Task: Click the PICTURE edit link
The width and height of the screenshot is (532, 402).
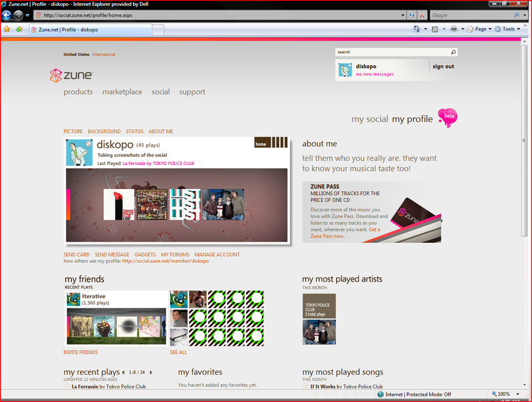Action: (x=73, y=131)
